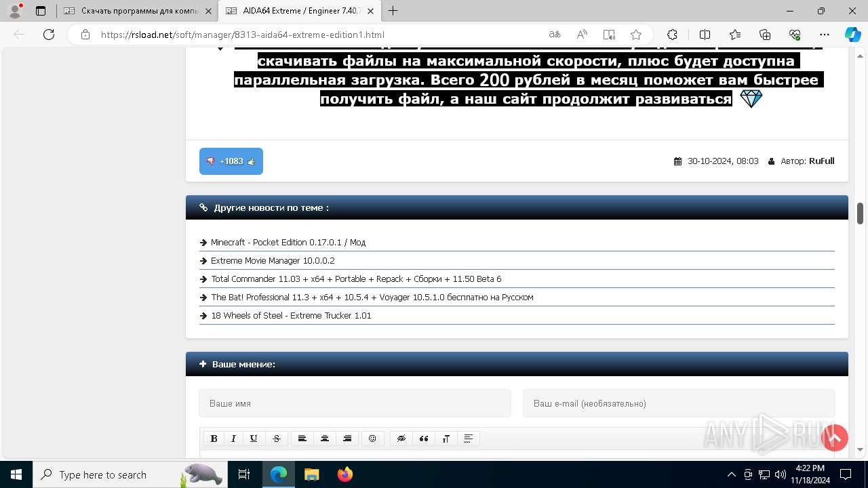Open Edge Settings and more menu
Viewport: 868px width, 488px height.
(825, 35)
